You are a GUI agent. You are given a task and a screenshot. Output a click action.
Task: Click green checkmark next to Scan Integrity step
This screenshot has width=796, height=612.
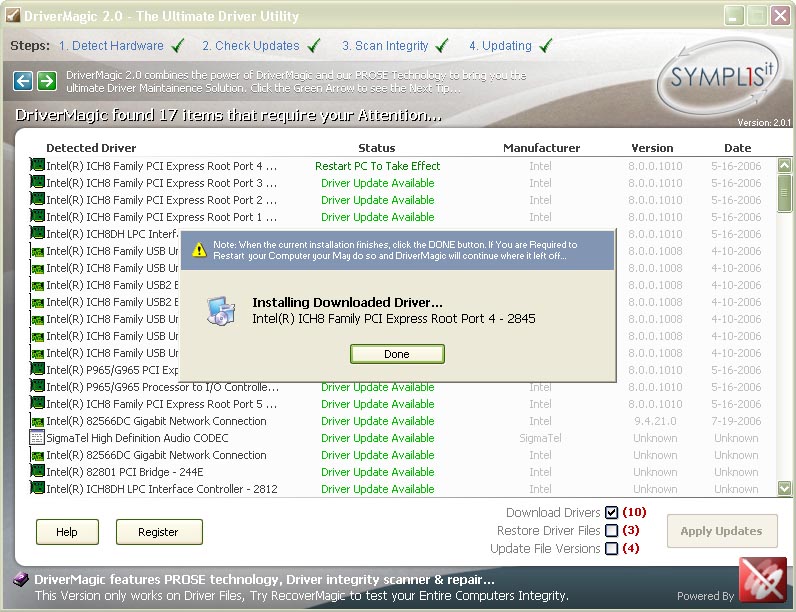pyautogui.click(x=442, y=46)
